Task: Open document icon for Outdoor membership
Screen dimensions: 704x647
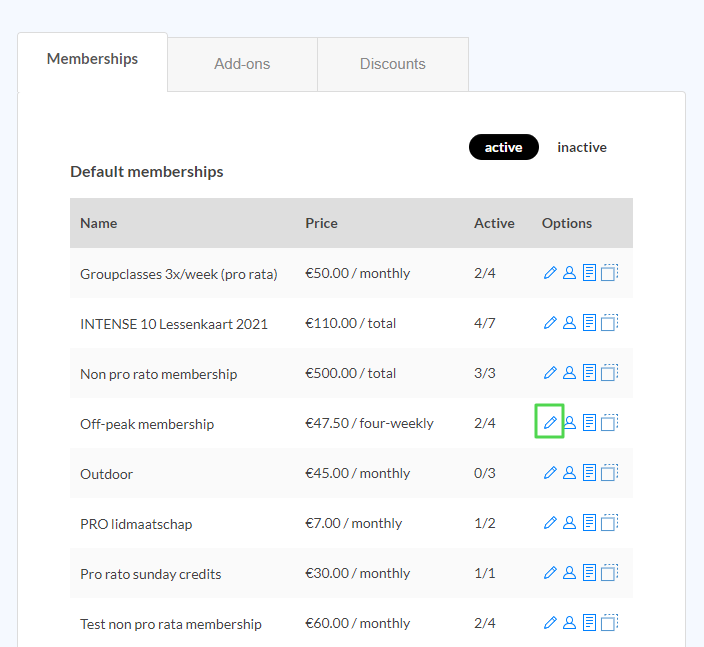Action: click(x=589, y=473)
